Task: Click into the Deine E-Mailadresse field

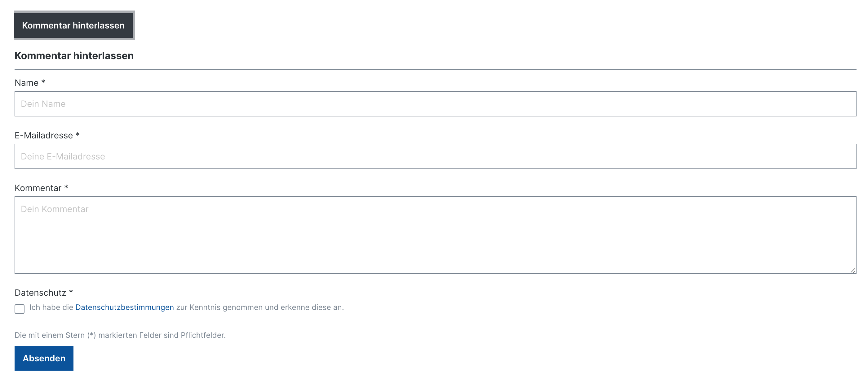Action: click(x=435, y=156)
